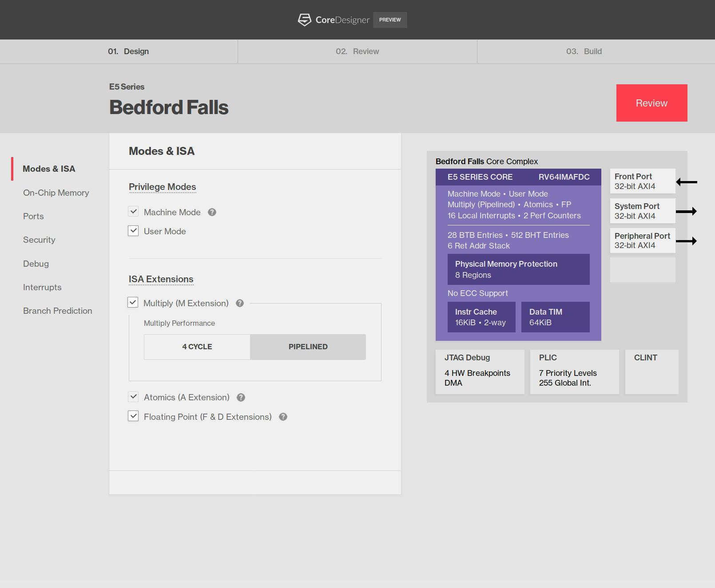Select the Peripheral Port block

pyautogui.click(x=643, y=241)
